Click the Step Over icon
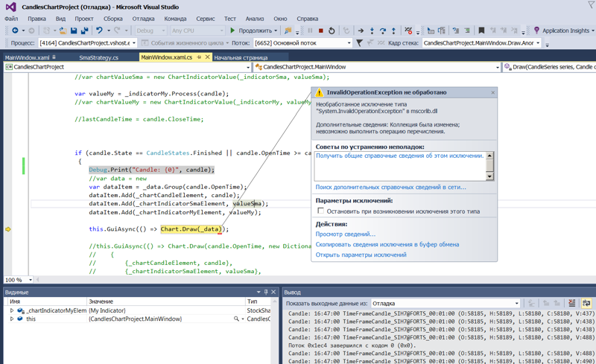The image size is (596, 364). pyautogui.click(x=383, y=31)
